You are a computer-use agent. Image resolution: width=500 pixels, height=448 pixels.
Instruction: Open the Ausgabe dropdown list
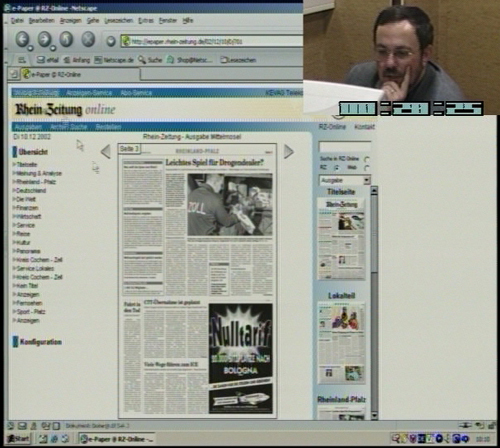(344, 180)
